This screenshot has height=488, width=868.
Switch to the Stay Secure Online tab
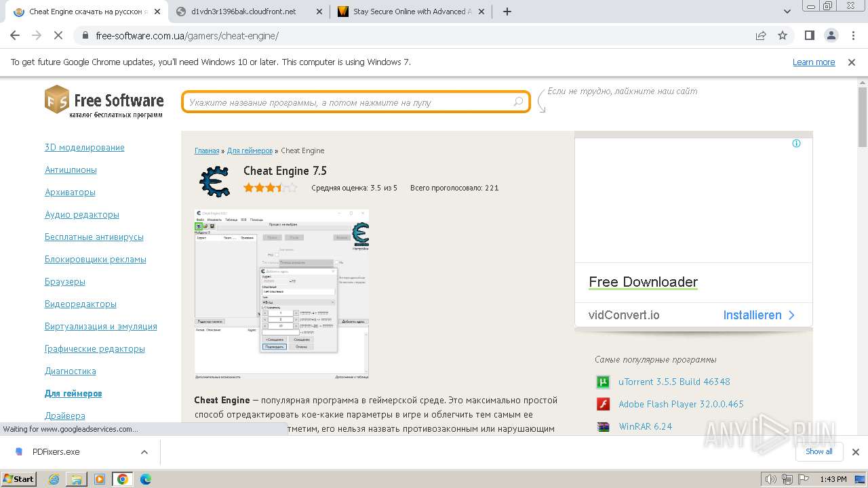pos(412,12)
